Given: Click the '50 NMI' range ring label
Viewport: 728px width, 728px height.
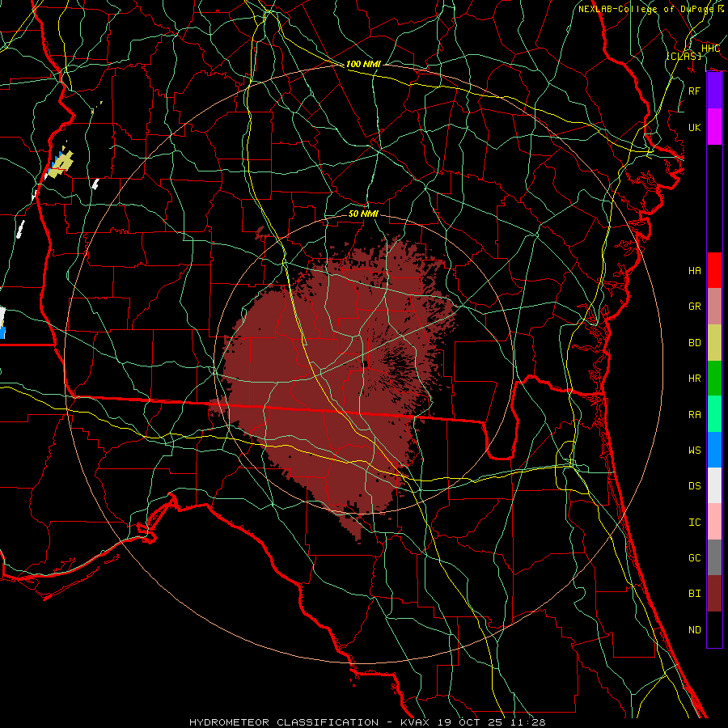Looking at the screenshot, I should tap(363, 214).
